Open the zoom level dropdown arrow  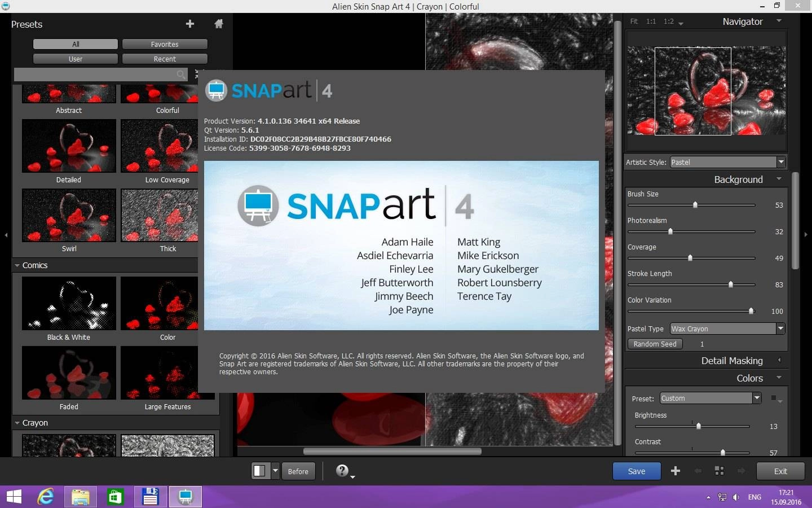pyautogui.click(x=681, y=24)
